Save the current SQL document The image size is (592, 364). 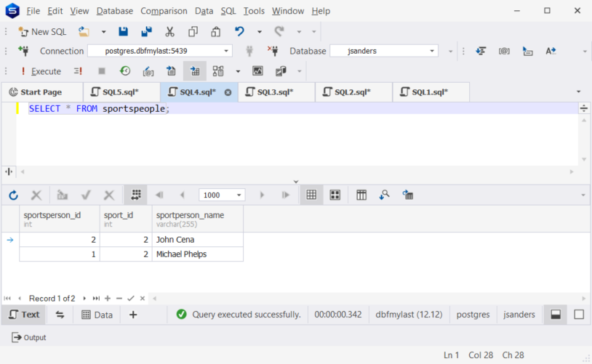click(123, 32)
